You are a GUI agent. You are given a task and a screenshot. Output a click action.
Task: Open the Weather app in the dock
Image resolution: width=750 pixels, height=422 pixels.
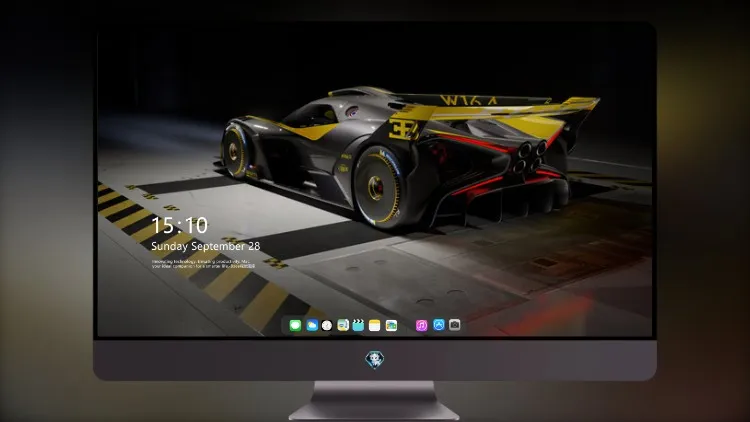click(x=312, y=325)
